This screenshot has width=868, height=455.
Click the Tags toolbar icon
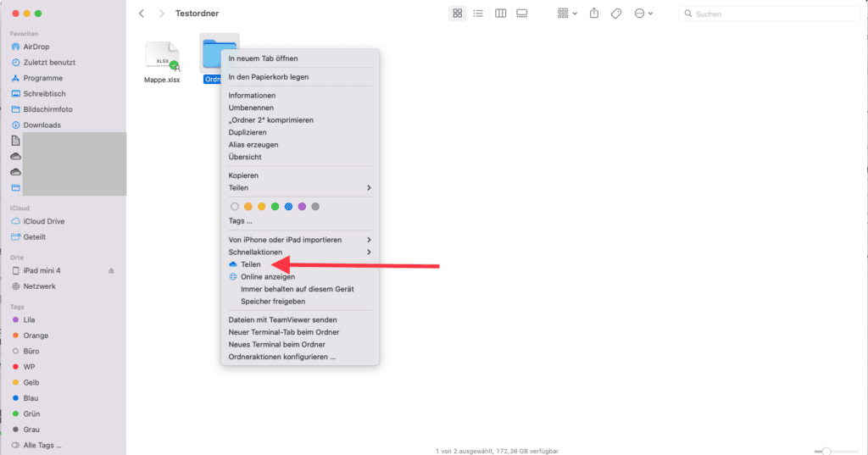click(616, 14)
